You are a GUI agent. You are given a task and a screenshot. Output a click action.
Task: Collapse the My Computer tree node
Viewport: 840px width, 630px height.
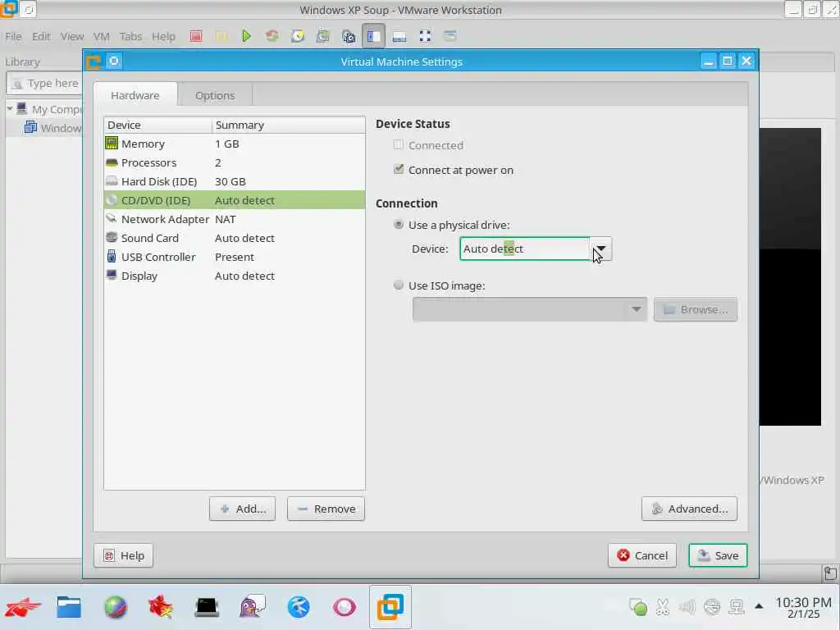10,109
